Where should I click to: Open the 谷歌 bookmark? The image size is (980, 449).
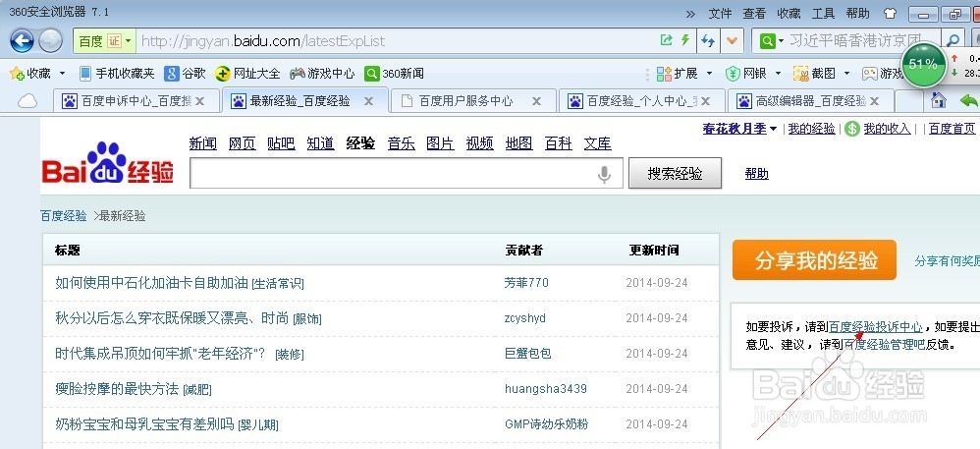pos(185,74)
